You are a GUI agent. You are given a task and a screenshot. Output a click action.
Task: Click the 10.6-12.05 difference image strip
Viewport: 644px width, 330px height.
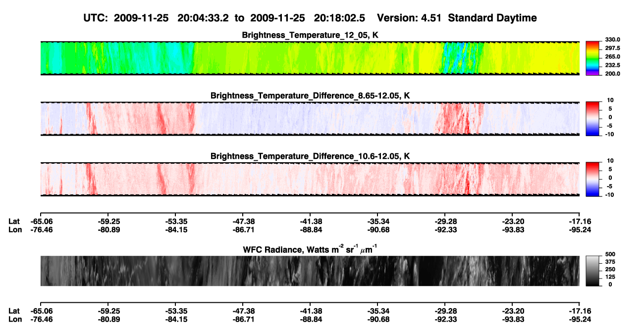pyautogui.click(x=310, y=179)
